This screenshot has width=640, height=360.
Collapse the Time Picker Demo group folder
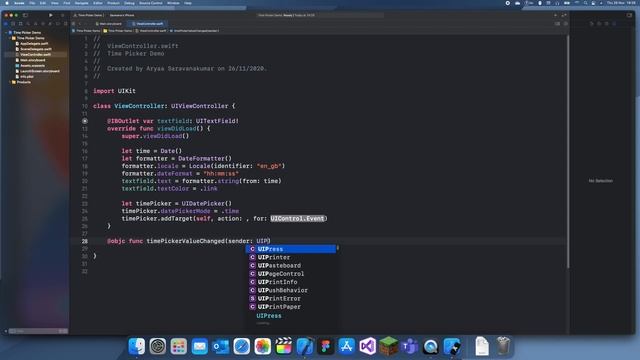(x=10, y=38)
